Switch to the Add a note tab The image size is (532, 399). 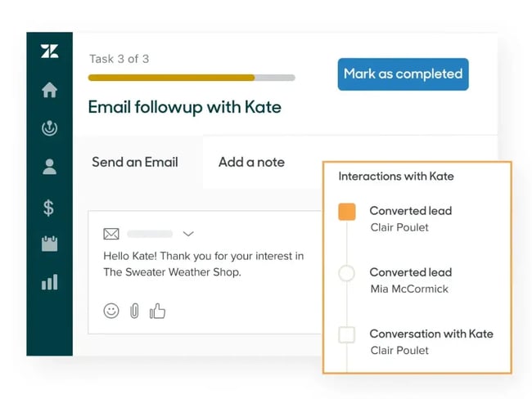coord(251,162)
